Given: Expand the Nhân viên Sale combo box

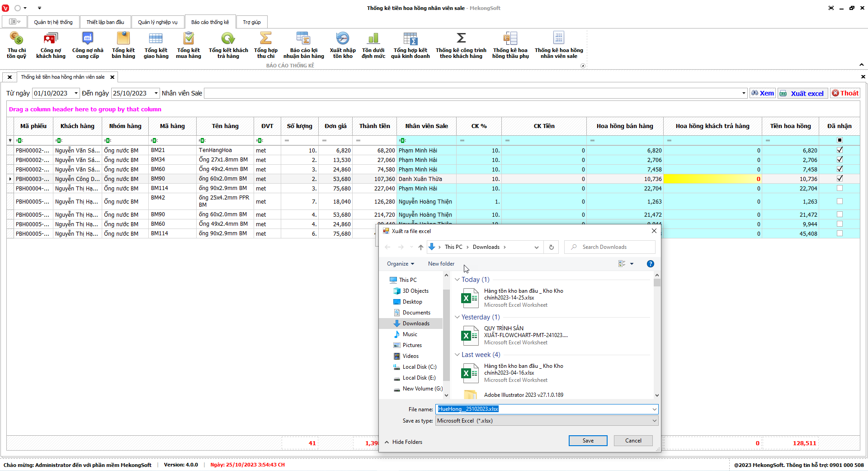Looking at the screenshot, I should click(x=744, y=93).
